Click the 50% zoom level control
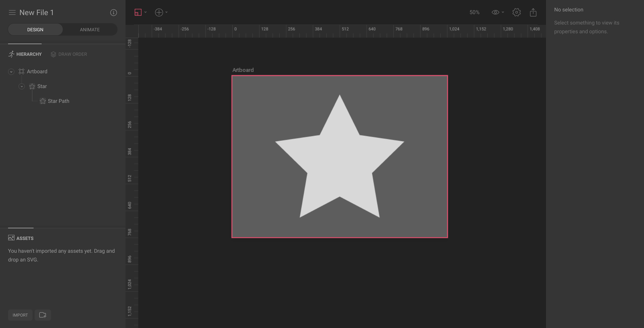 [474, 12]
